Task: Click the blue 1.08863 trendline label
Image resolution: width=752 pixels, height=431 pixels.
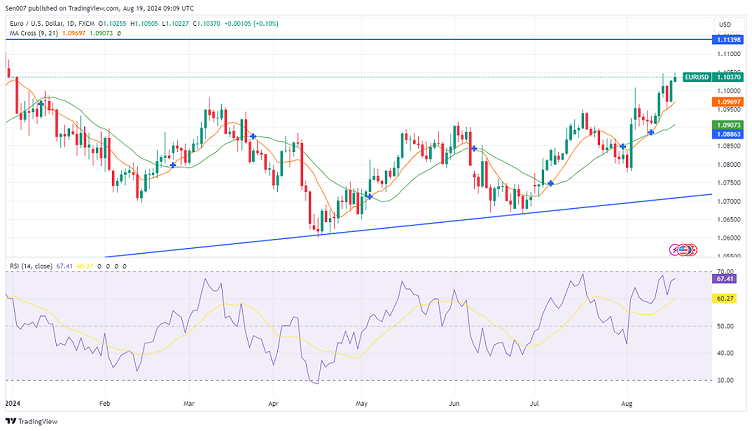Action: point(726,133)
